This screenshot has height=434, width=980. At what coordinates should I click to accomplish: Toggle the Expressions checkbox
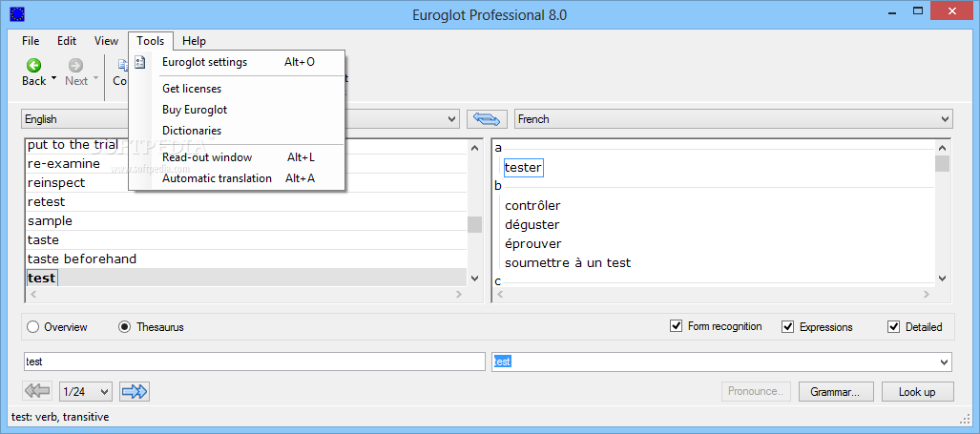[x=787, y=326]
